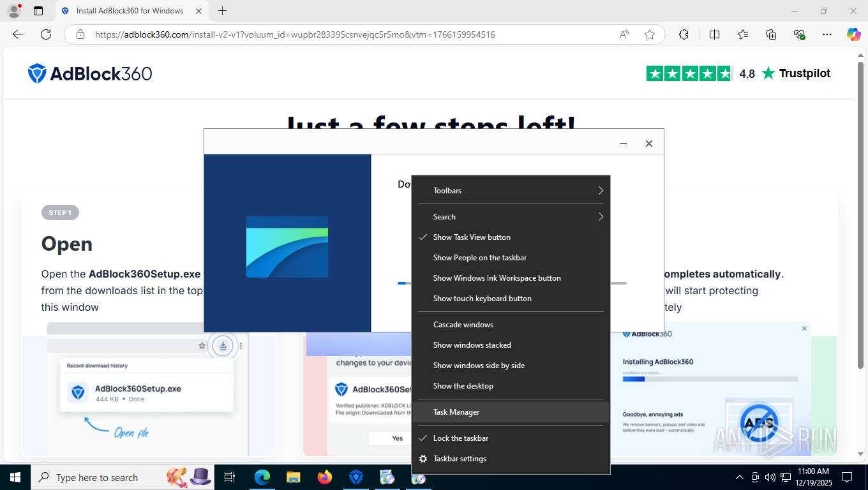Click the Type here to search box
The image size is (868, 490).
pos(124,477)
